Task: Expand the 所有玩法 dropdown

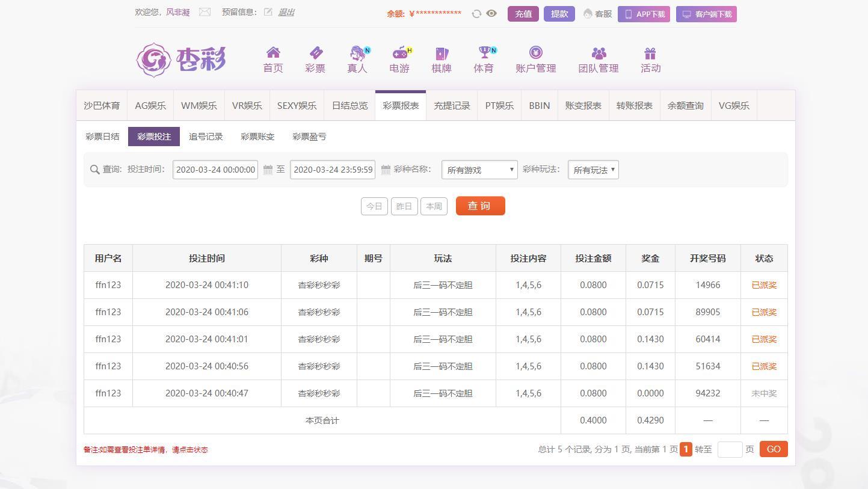Action: pos(593,170)
